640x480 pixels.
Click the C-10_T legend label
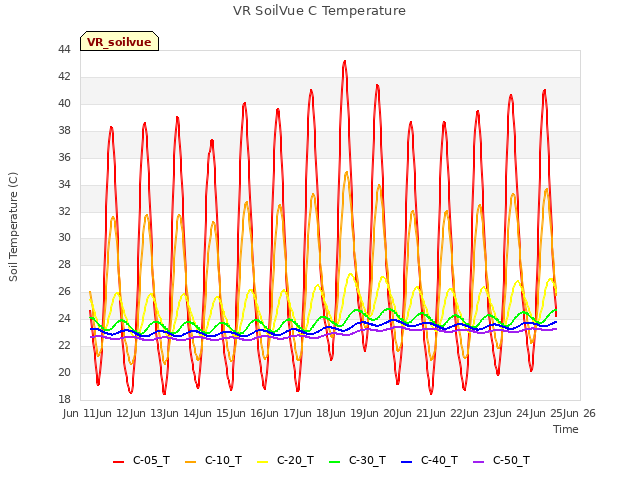pos(223,460)
